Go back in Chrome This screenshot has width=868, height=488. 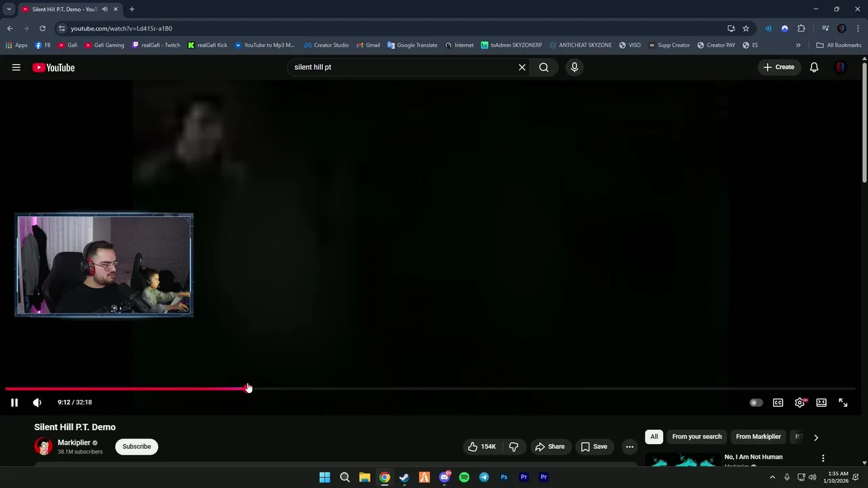tap(10, 28)
